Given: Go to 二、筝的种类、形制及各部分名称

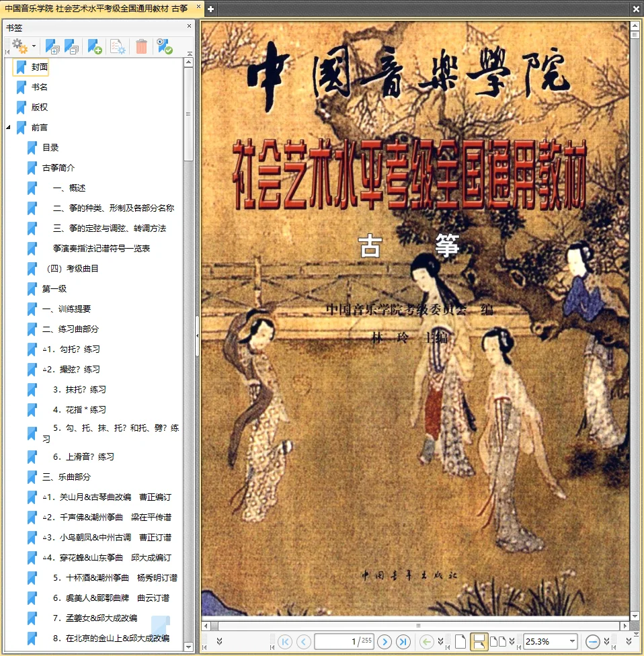Looking at the screenshot, I should click(x=114, y=208).
